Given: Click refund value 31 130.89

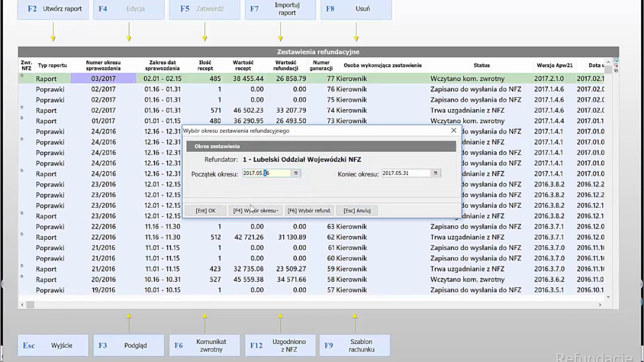Looking at the screenshot, I should point(291,237).
